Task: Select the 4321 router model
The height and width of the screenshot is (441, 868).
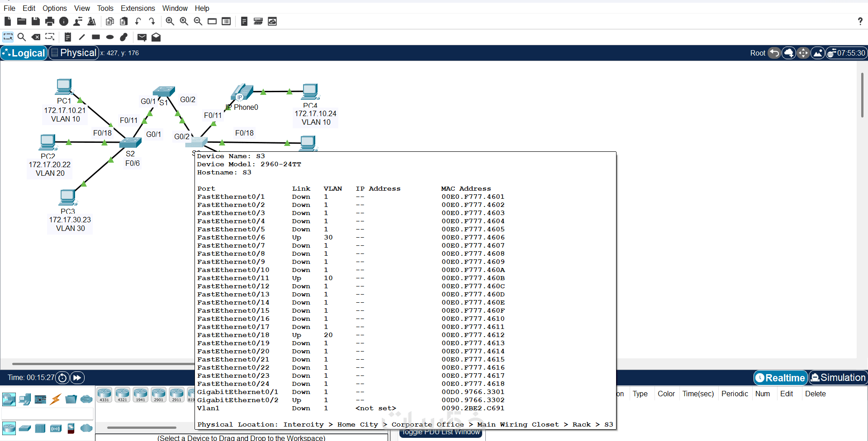Action: [x=123, y=394]
